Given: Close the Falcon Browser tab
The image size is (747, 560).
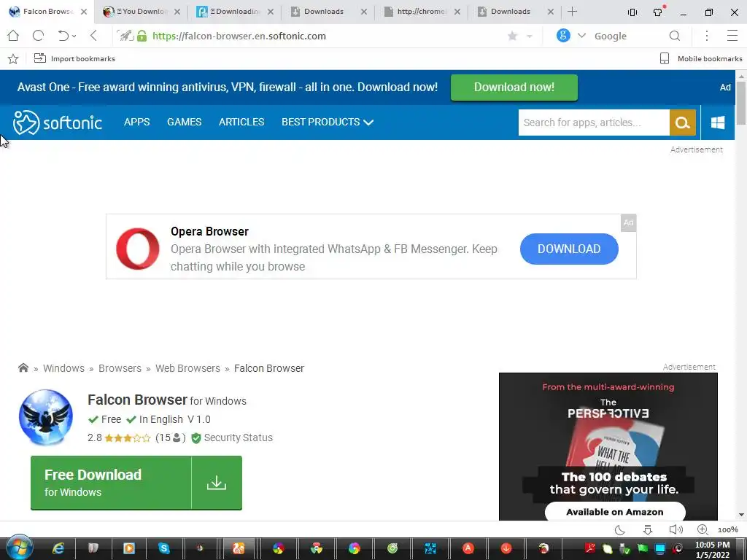Looking at the screenshot, I should click(x=84, y=12).
